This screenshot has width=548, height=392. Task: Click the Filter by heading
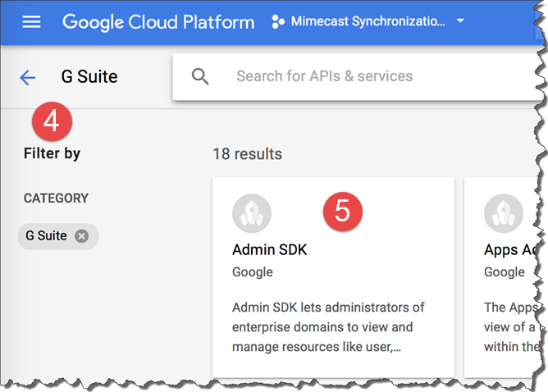(52, 153)
